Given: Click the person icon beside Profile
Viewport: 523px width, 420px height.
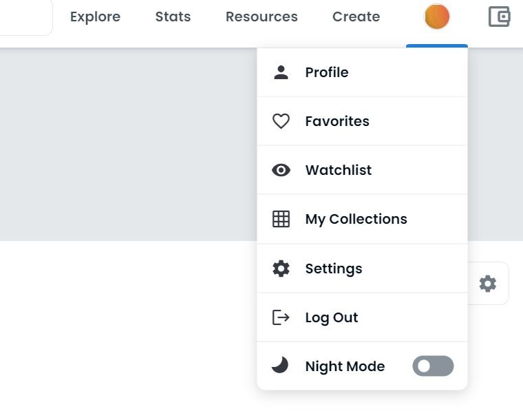Looking at the screenshot, I should (x=281, y=72).
